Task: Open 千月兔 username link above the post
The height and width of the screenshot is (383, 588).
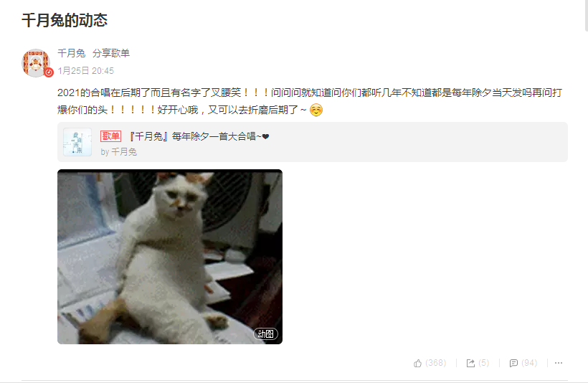Action: 71,53
